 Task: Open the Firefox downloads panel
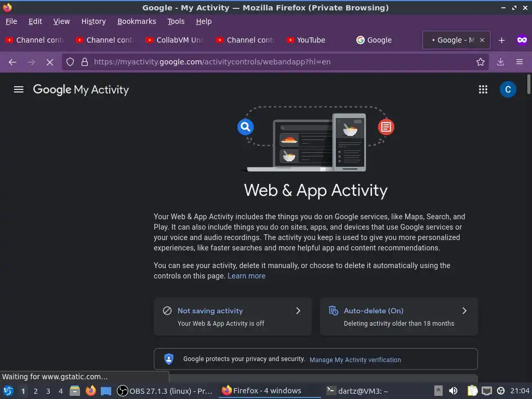[500, 62]
